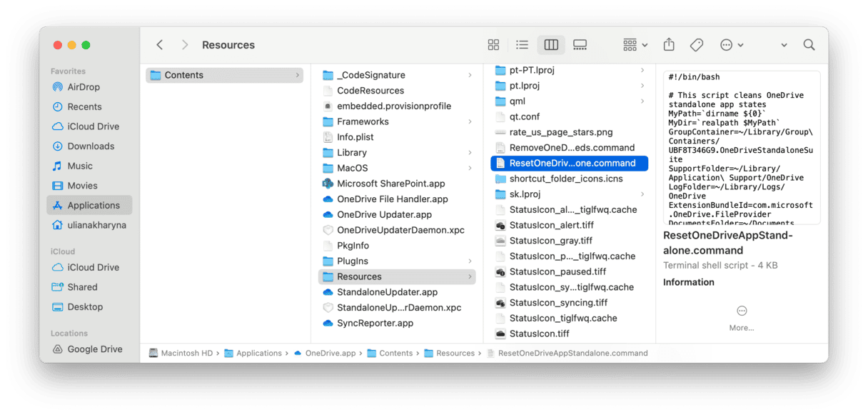Click the Edit Tags icon
This screenshot has width=868, height=415.
[x=697, y=45]
